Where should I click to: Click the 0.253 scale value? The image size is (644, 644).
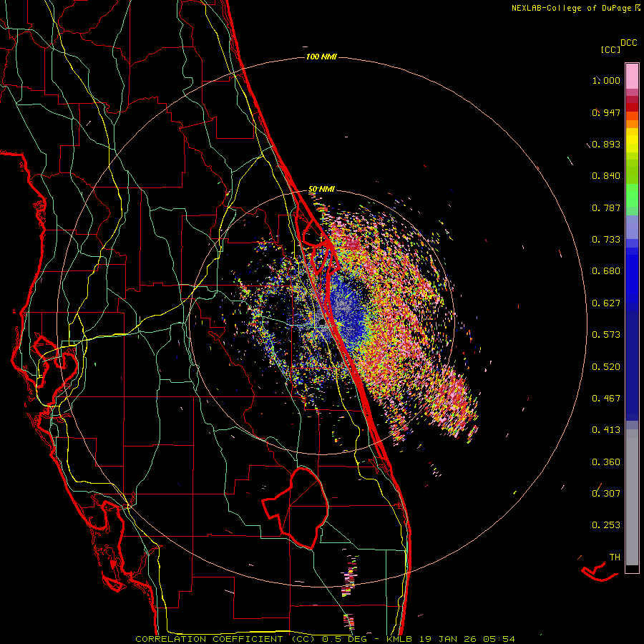606,525
